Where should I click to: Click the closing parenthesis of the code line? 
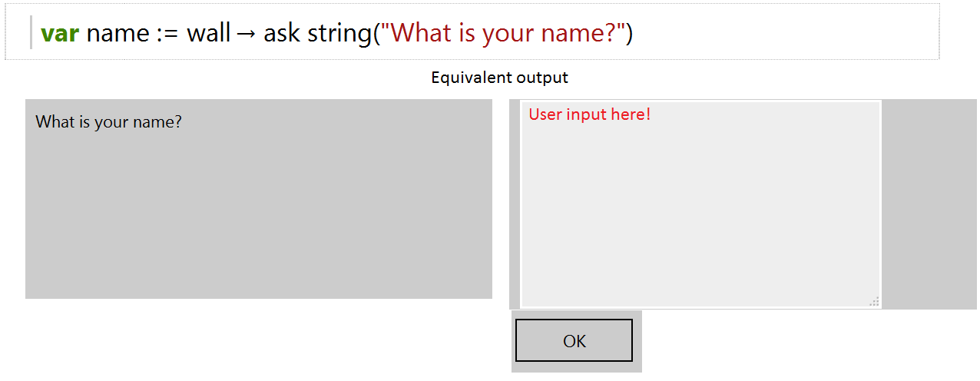click(x=629, y=34)
